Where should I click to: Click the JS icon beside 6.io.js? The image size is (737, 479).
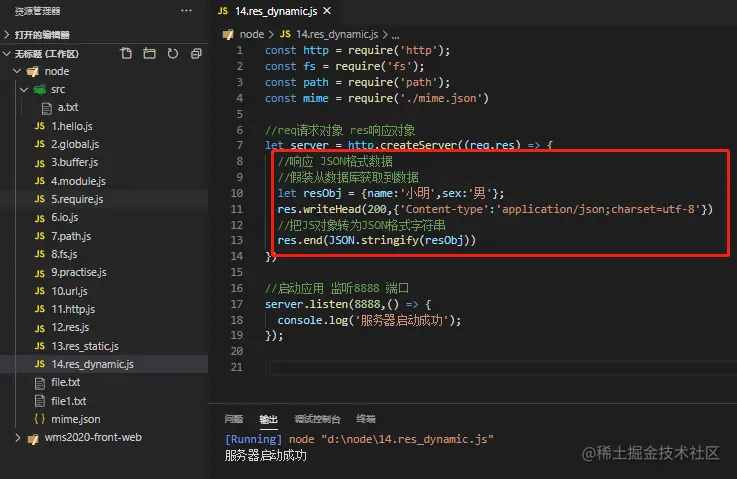[40, 218]
